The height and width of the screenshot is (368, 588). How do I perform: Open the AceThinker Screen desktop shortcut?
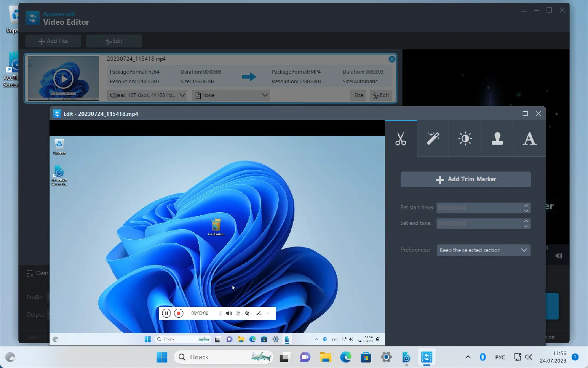click(11, 70)
